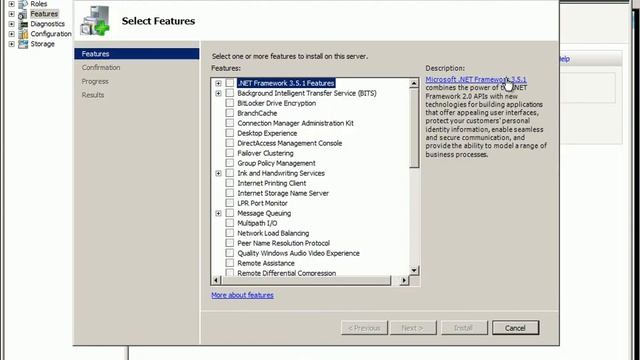
Task: Click the Storage icon in tree
Action: point(23,44)
